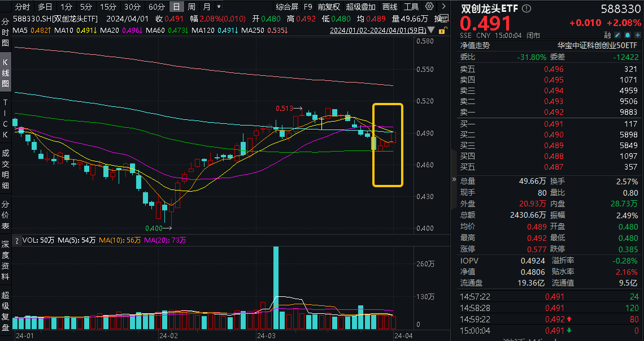The image size is (644, 341).
Task: Collapse the right quote panel
Action: point(454,179)
